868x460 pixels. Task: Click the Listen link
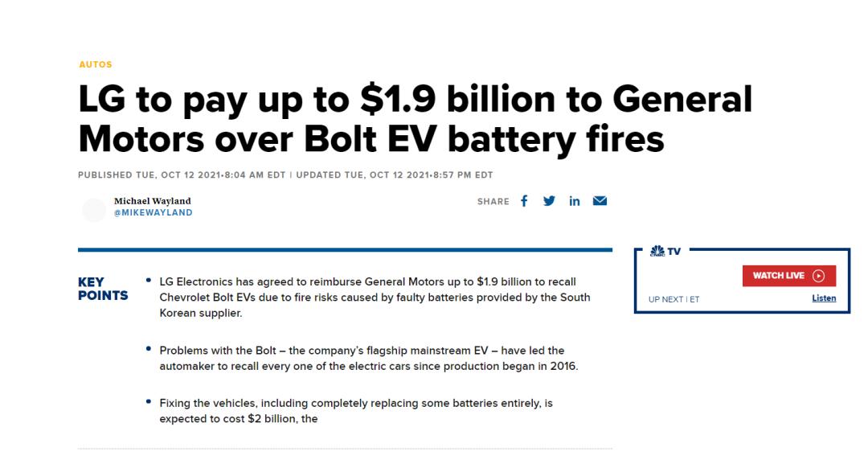point(824,298)
